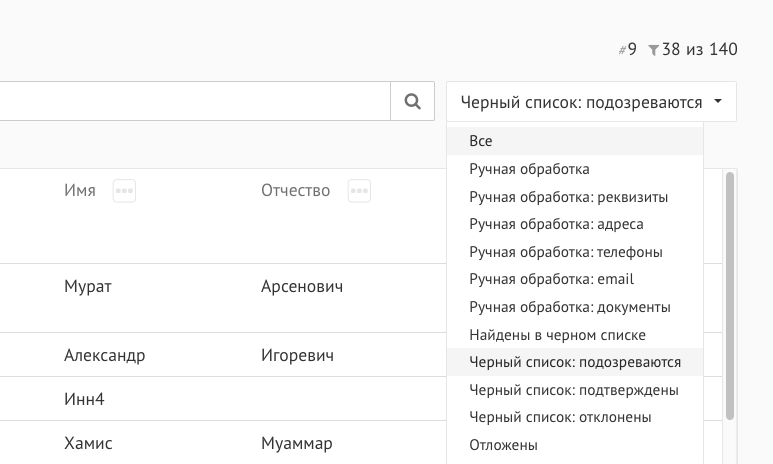
Task: Click the Инн4 name cell
Action: coord(84,399)
